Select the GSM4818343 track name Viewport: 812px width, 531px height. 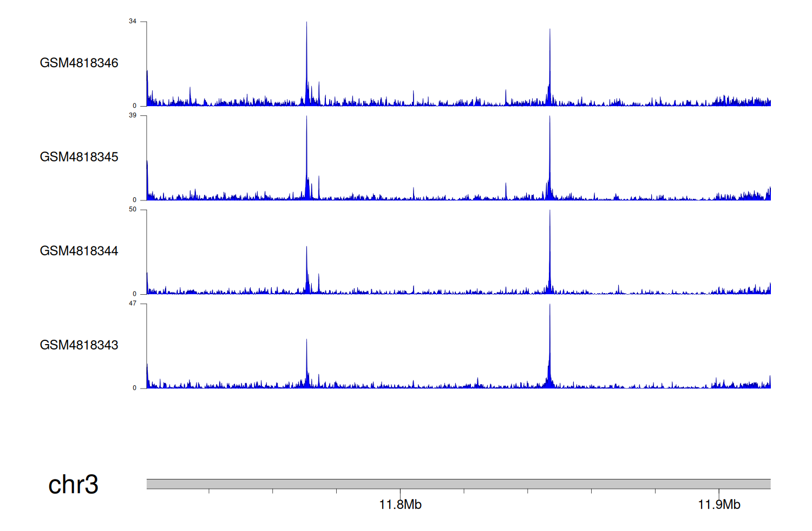79,345
